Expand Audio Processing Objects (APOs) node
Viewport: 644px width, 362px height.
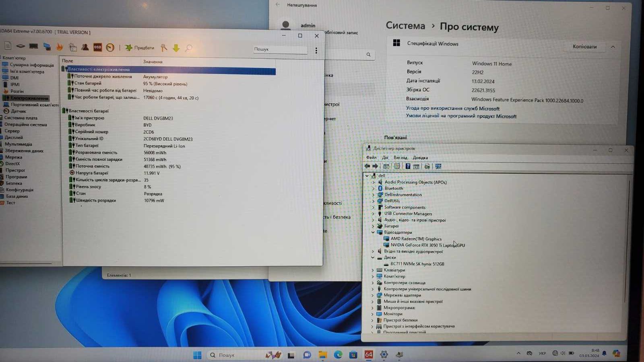[373, 182]
